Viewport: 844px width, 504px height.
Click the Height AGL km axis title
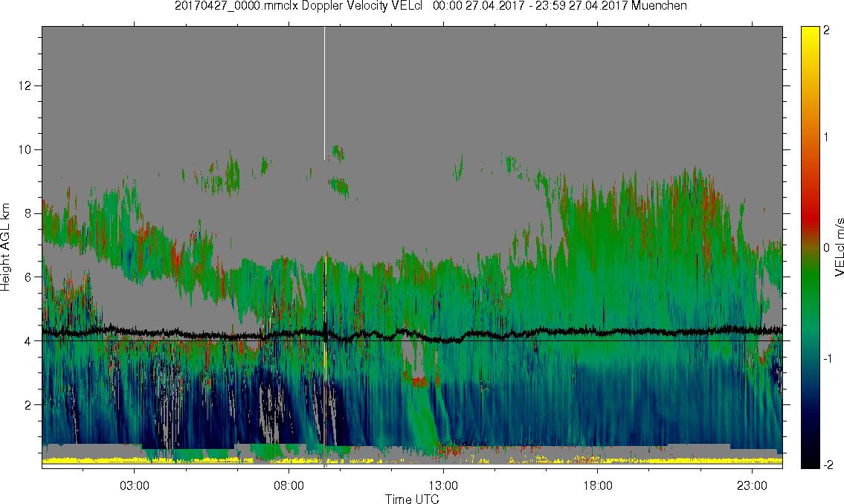[x=5, y=247]
